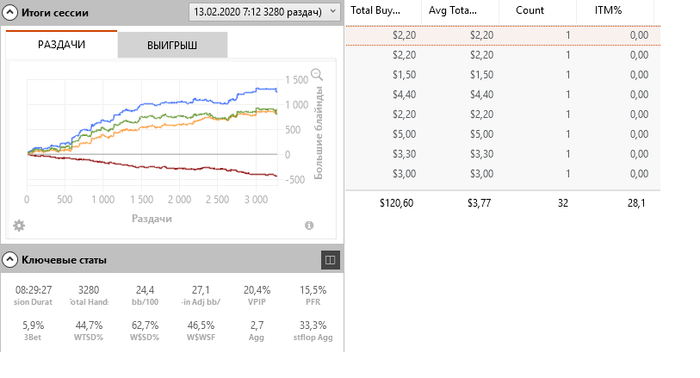Collapse the Итоги сессии section

tap(10, 12)
